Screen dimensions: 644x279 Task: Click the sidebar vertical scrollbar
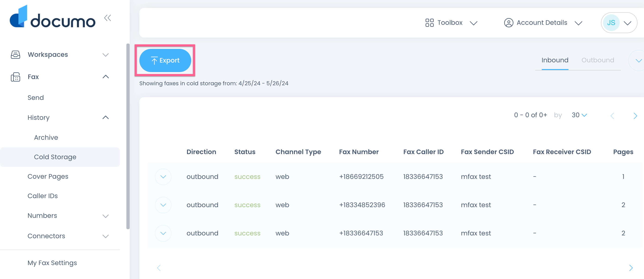tap(128, 136)
